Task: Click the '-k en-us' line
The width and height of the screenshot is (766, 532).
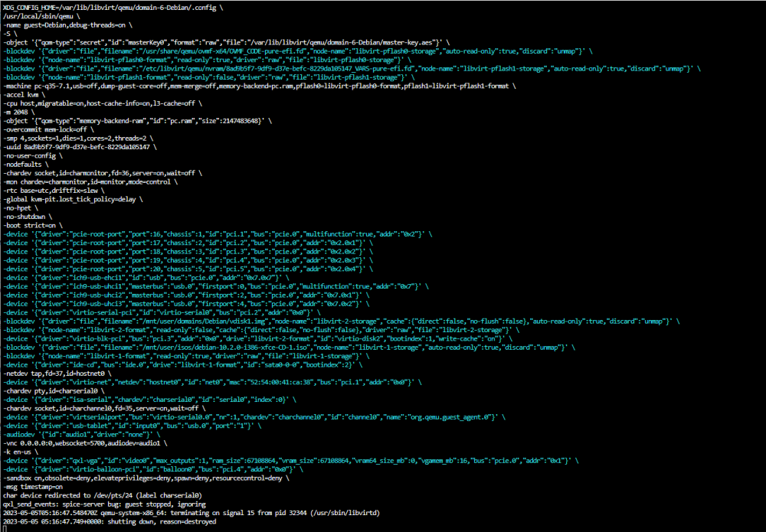Action: (21, 452)
